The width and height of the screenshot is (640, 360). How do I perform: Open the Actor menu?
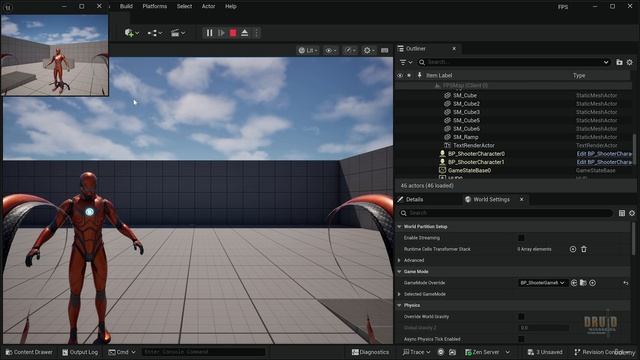tap(209, 7)
